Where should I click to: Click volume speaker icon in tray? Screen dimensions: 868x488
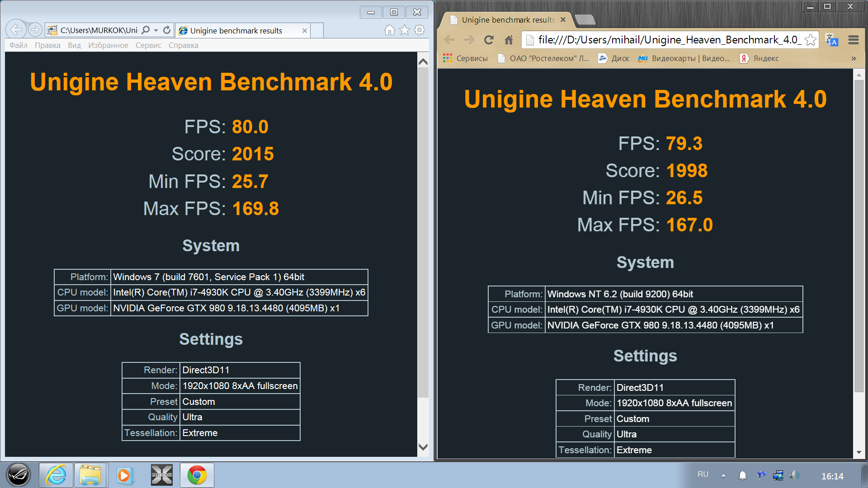pyautogui.click(x=794, y=475)
